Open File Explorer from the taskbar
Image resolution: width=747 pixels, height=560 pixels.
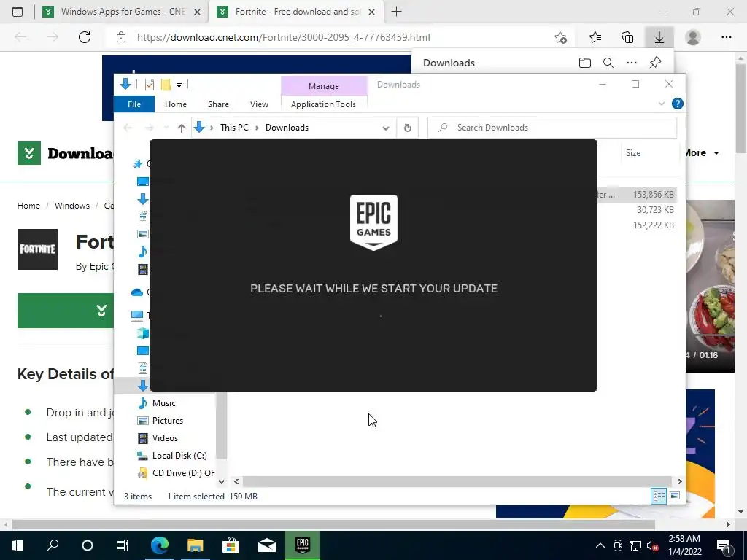pyautogui.click(x=195, y=545)
